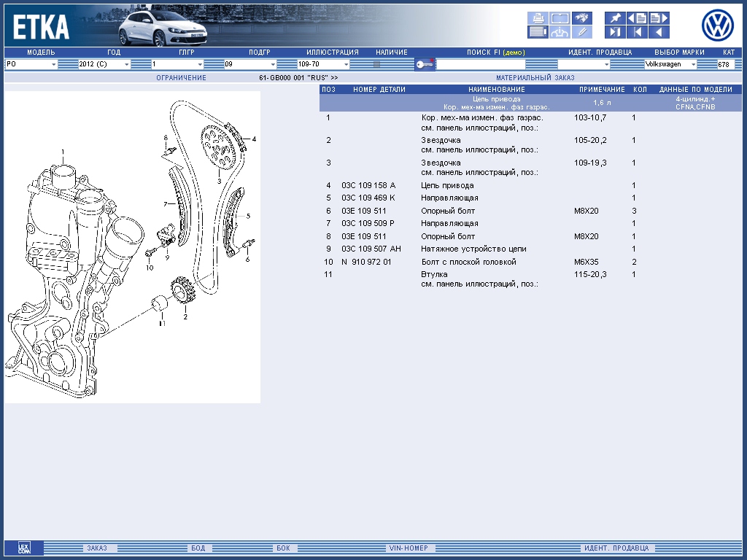
Task: Click the key icon beside the search field
Action: (425, 64)
